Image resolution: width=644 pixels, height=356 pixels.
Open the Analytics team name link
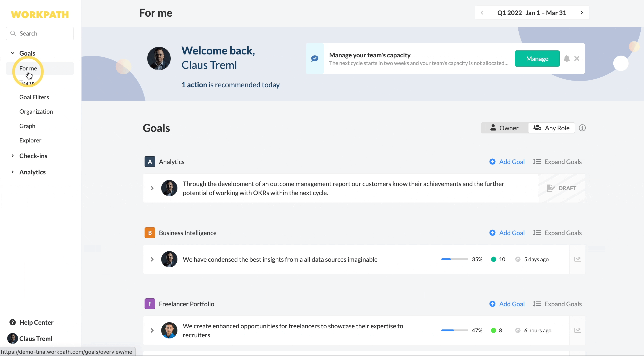click(172, 162)
